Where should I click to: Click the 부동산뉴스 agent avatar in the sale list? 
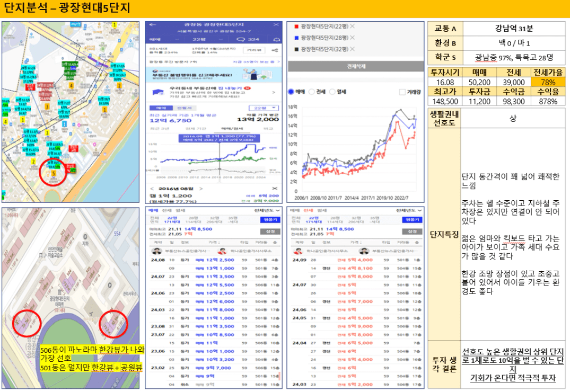[x=157, y=251]
